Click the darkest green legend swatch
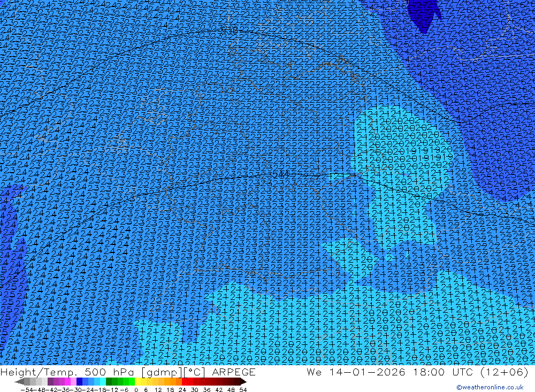This screenshot has width=535, height=392. pyautogui.click(x=109, y=381)
